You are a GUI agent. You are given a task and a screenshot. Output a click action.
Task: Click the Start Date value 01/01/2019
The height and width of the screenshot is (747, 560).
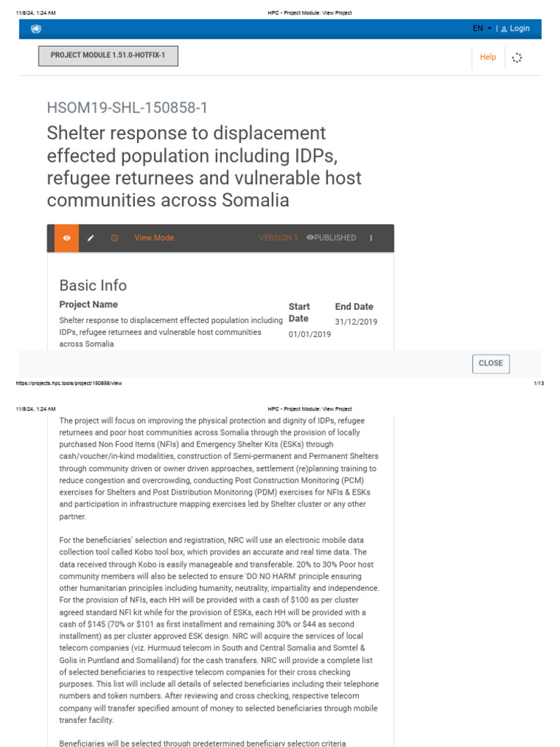pos(310,334)
